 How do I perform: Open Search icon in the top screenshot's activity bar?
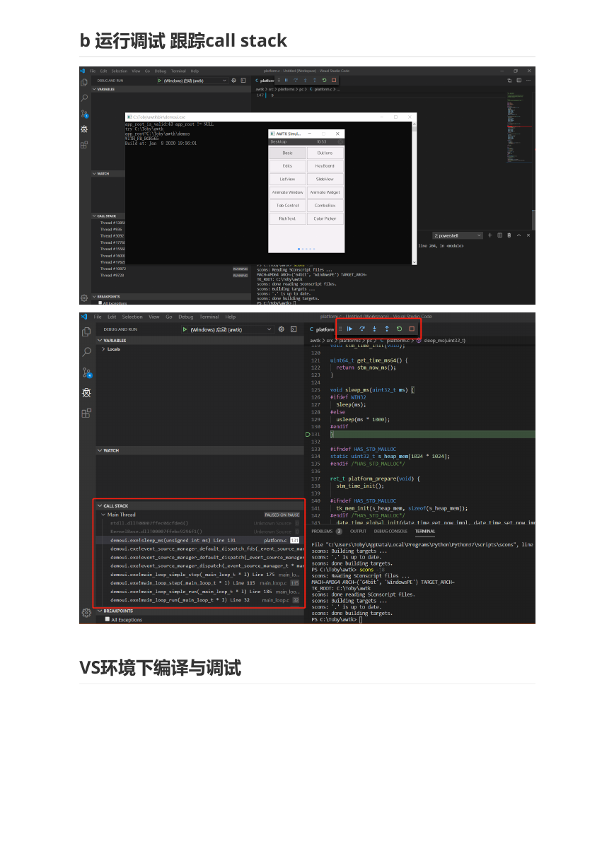click(x=84, y=98)
